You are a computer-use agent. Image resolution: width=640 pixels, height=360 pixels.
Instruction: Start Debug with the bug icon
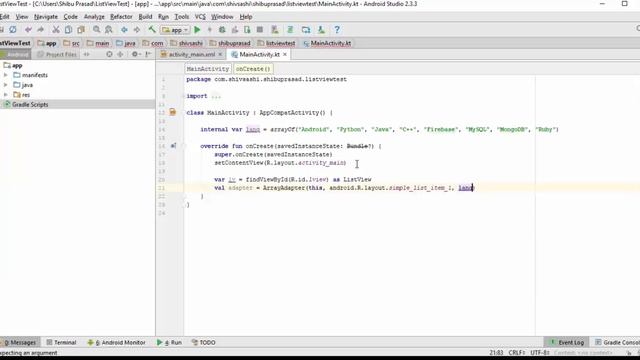tap(222, 30)
